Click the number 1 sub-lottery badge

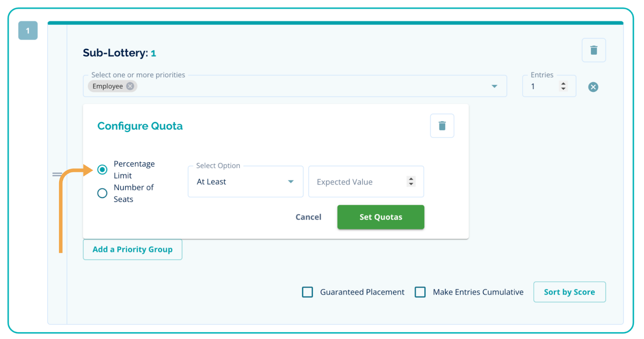tap(28, 31)
